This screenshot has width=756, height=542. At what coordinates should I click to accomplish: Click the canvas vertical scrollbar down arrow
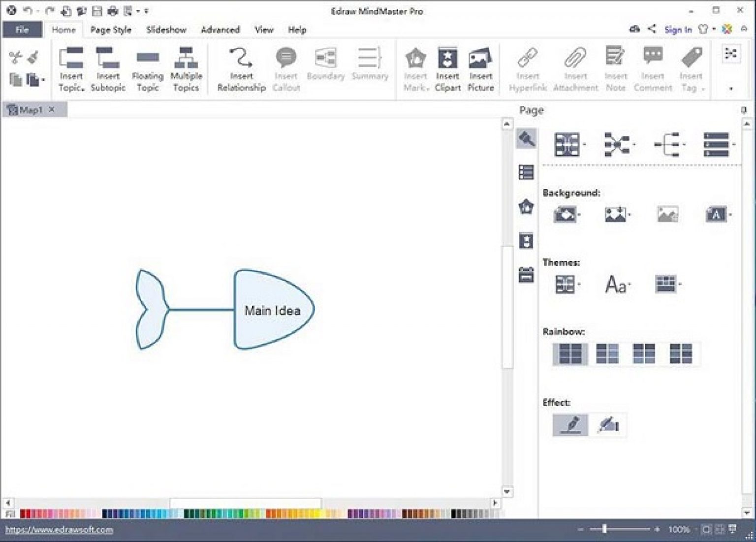[x=507, y=491]
